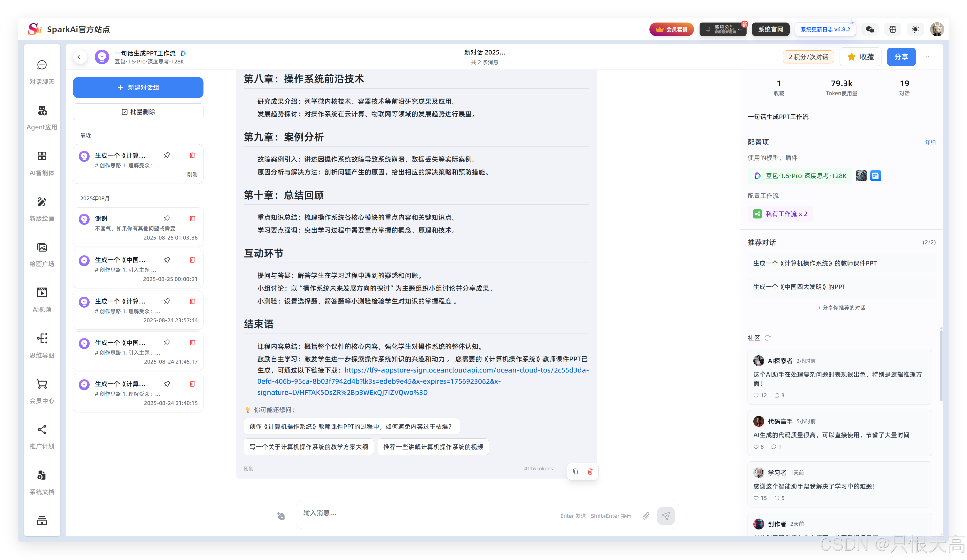Image resolution: width=967 pixels, height=560 pixels.
Task: Open the user avatar menu
Action: point(937,29)
